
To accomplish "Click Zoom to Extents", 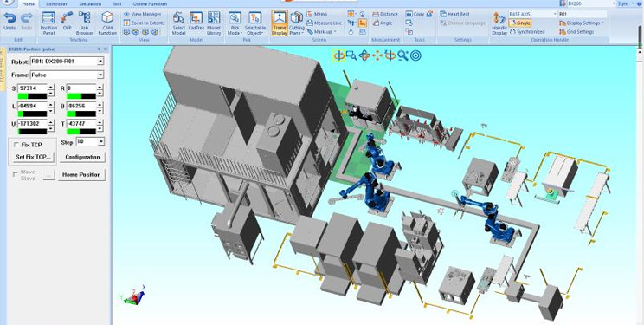I will [144, 23].
